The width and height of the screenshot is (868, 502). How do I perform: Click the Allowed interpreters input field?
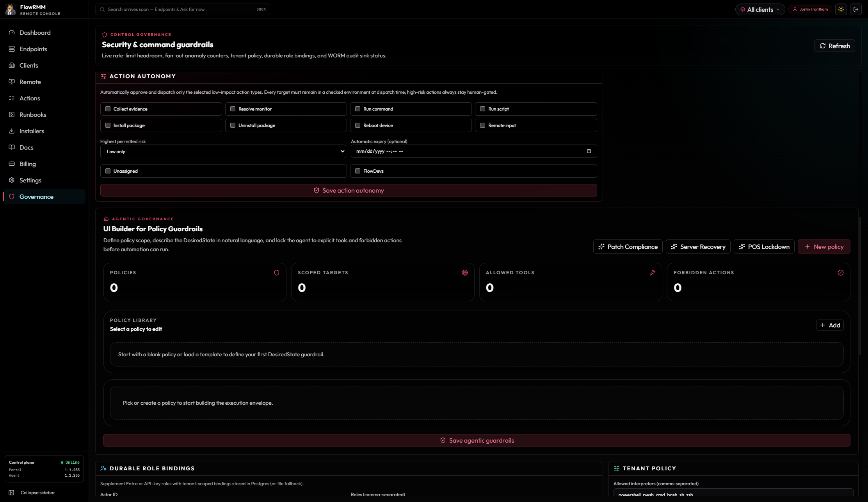tap(733, 493)
